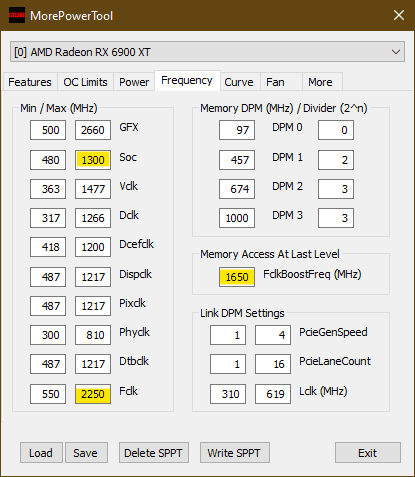
Task: Select the DPM 3 memory frequency field
Action: (x=237, y=218)
